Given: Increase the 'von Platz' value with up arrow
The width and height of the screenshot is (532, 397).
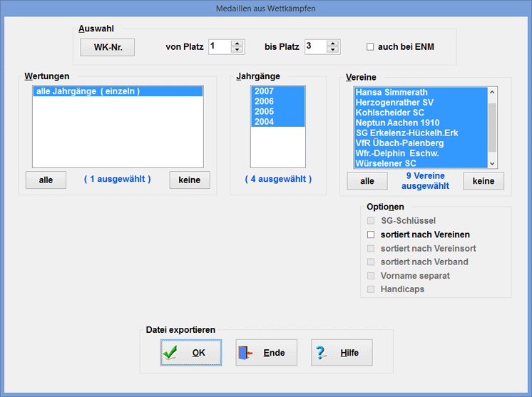Looking at the screenshot, I should (x=237, y=43).
